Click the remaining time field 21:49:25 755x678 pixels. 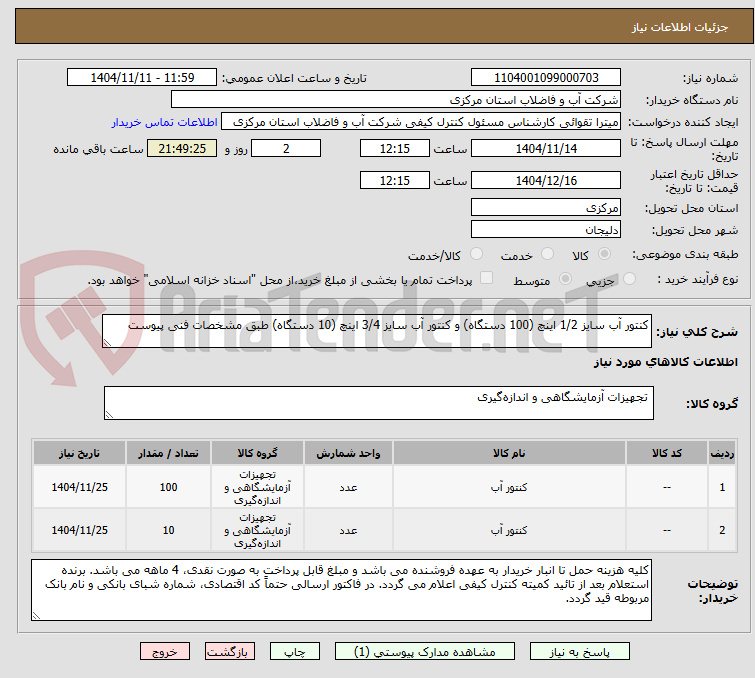click(x=182, y=148)
